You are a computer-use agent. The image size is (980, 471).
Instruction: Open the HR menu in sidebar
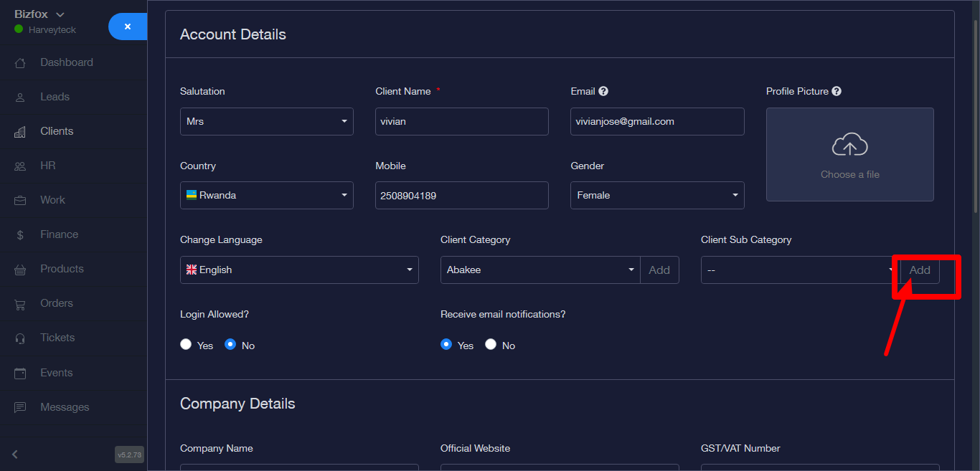pyautogui.click(x=47, y=166)
